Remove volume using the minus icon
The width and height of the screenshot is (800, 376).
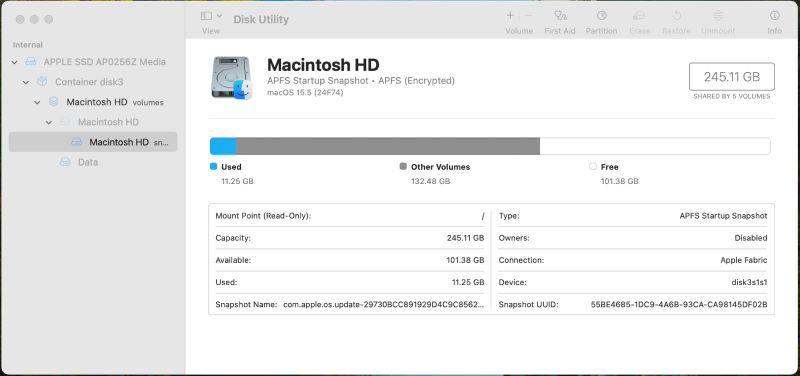pos(529,16)
